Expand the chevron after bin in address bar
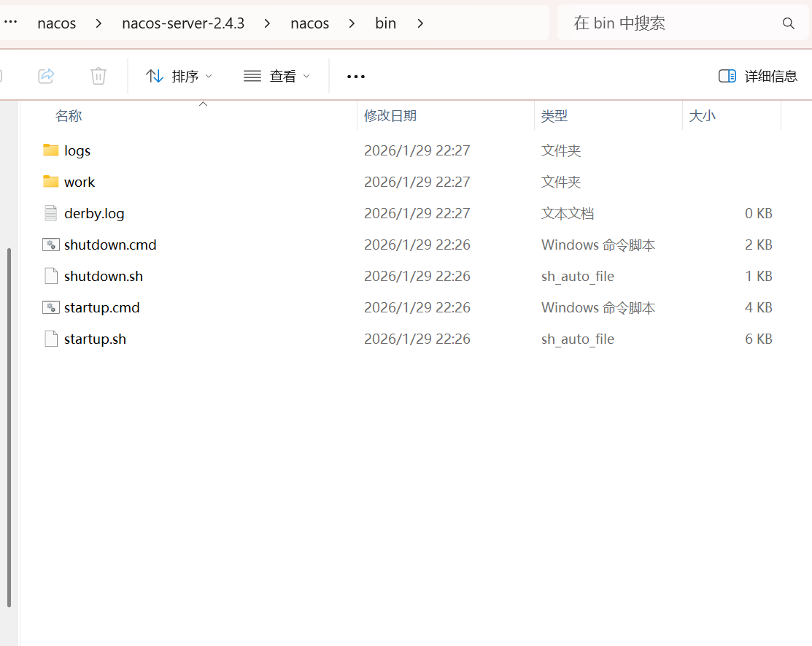 420,23
